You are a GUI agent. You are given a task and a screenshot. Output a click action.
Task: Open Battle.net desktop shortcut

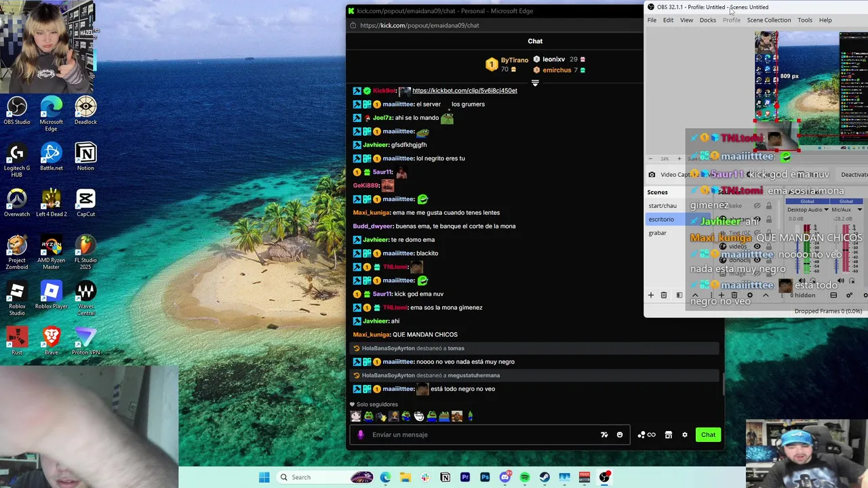pos(51,157)
